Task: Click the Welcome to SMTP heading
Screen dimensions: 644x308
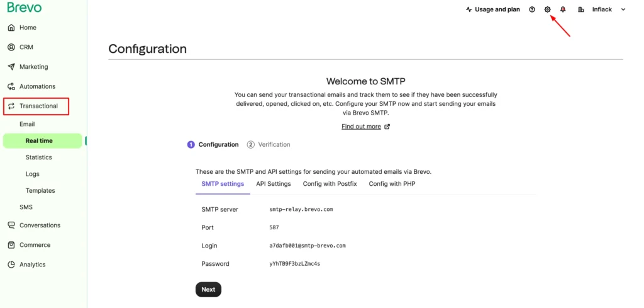Action: tap(365, 81)
